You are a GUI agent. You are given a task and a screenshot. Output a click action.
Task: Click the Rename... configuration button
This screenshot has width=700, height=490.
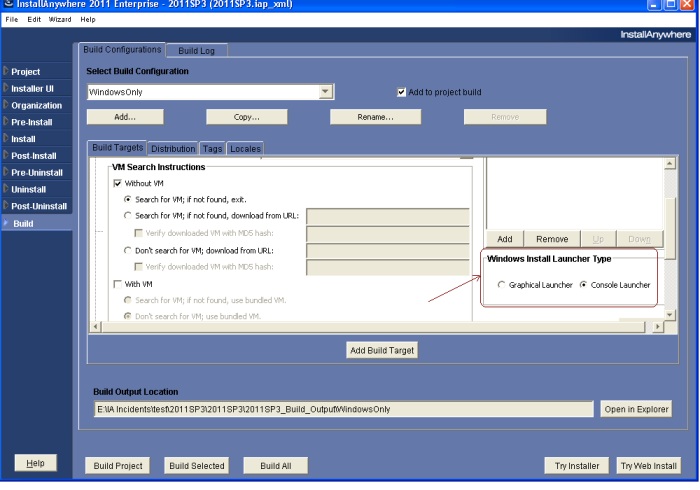pos(375,117)
